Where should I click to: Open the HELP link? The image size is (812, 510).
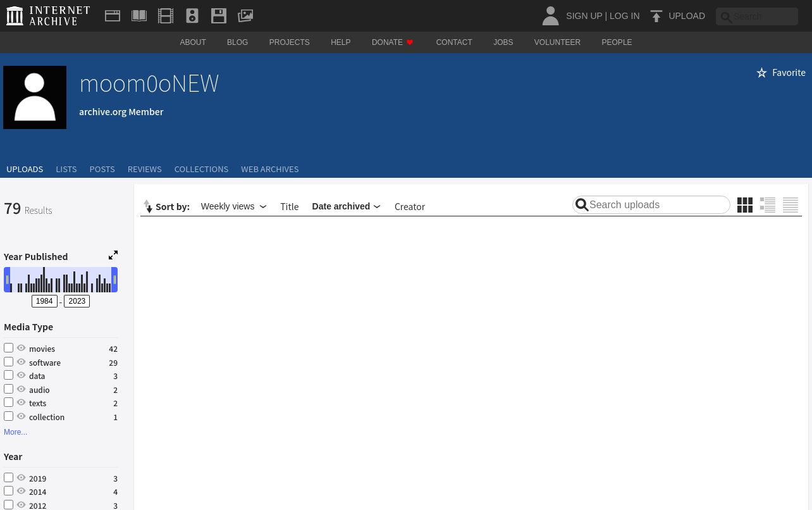340,42
